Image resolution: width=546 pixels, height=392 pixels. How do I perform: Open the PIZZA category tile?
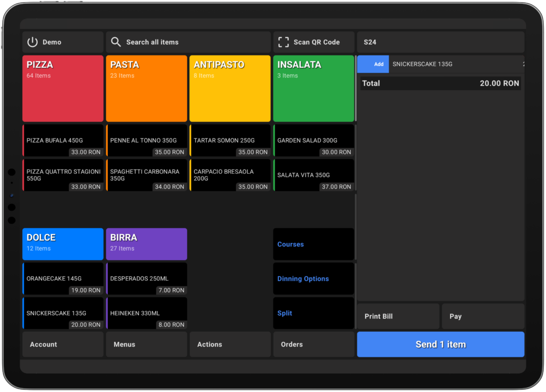pos(63,89)
